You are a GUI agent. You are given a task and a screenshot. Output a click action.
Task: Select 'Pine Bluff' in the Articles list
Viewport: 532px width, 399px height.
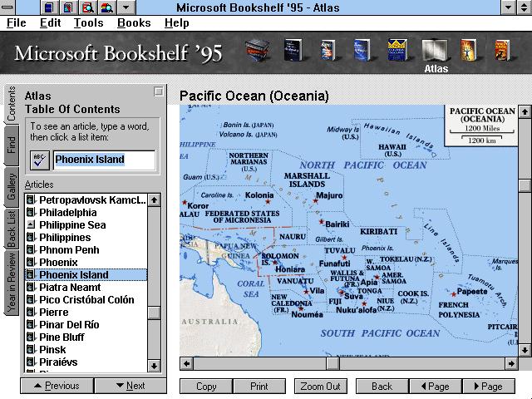pyautogui.click(x=86, y=337)
